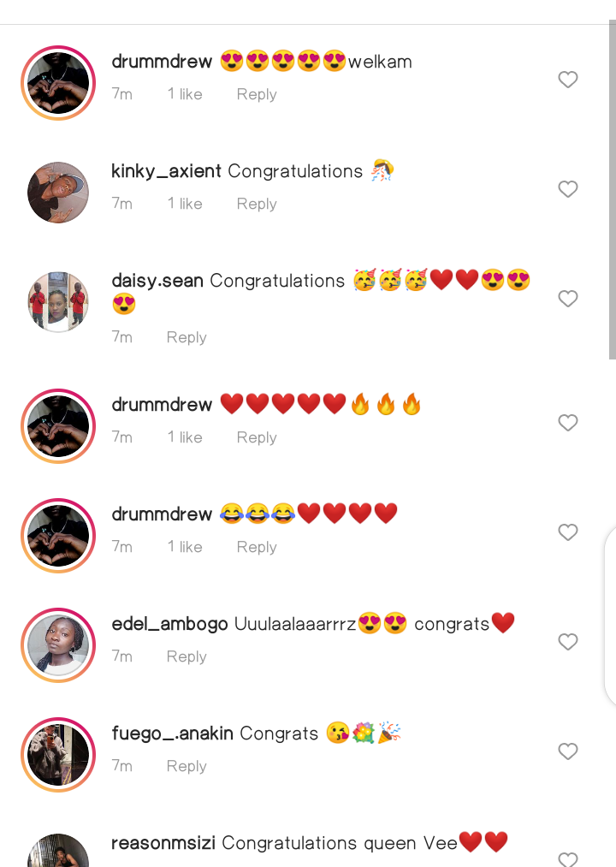Reply to kinky_axient's Congratulations comment
Image resolution: width=616 pixels, height=867 pixels.
pos(257,204)
